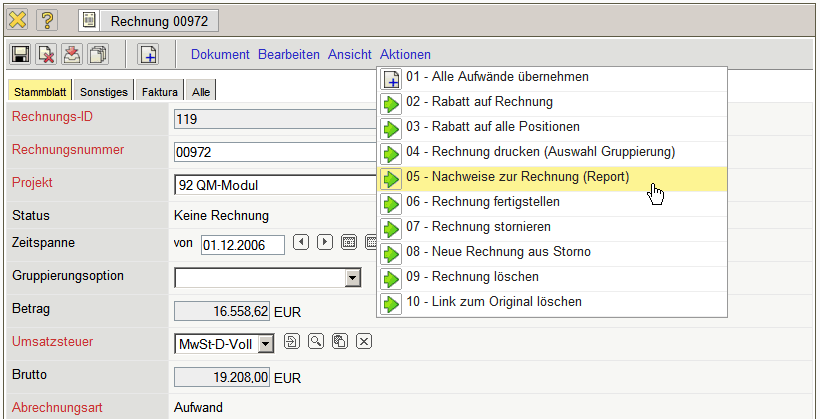Select 05 - Nachweise zur Rechnung (Report)
The height and width of the screenshot is (419, 820).
pyautogui.click(x=517, y=177)
